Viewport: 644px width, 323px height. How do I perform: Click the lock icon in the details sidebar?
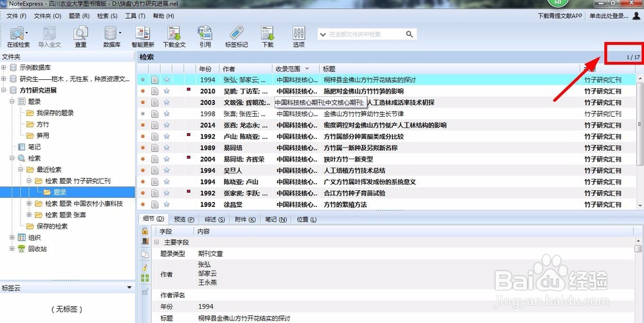click(144, 231)
